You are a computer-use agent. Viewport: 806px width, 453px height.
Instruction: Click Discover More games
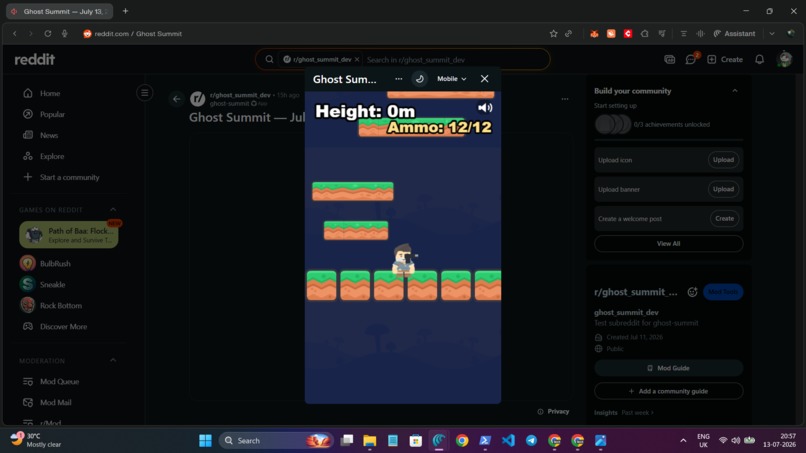[x=63, y=327]
